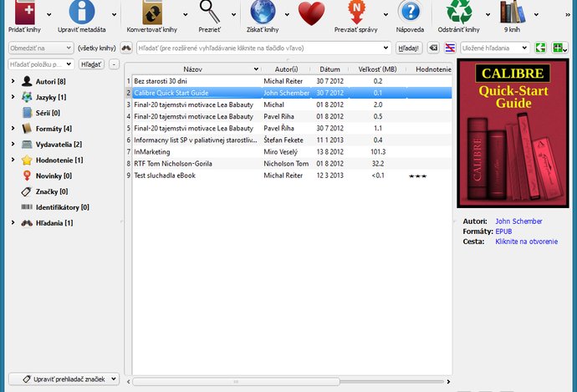
Task: Expand the Jazyky tree node arrow
Action: pyautogui.click(x=13, y=97)
